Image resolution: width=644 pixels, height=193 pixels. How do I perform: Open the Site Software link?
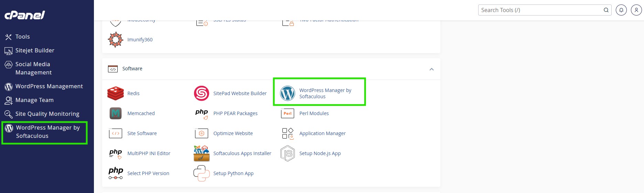pyautogui.click(x=142, y=133)
